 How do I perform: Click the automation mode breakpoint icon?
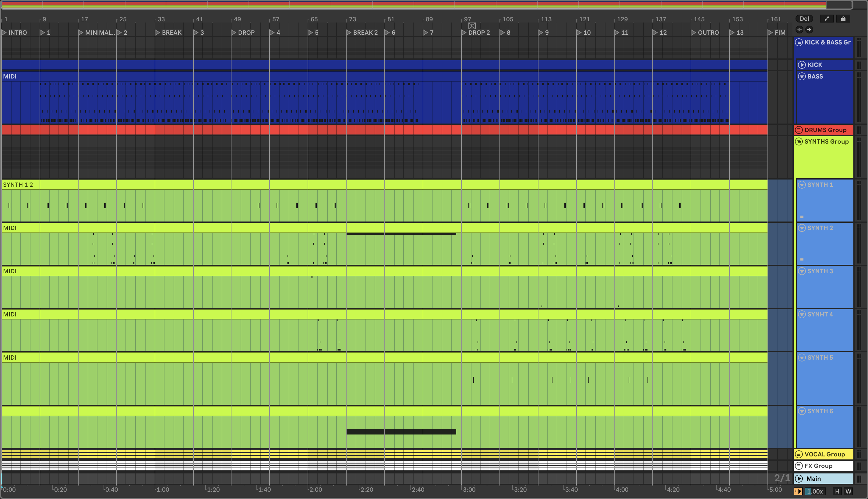[827, 19]
